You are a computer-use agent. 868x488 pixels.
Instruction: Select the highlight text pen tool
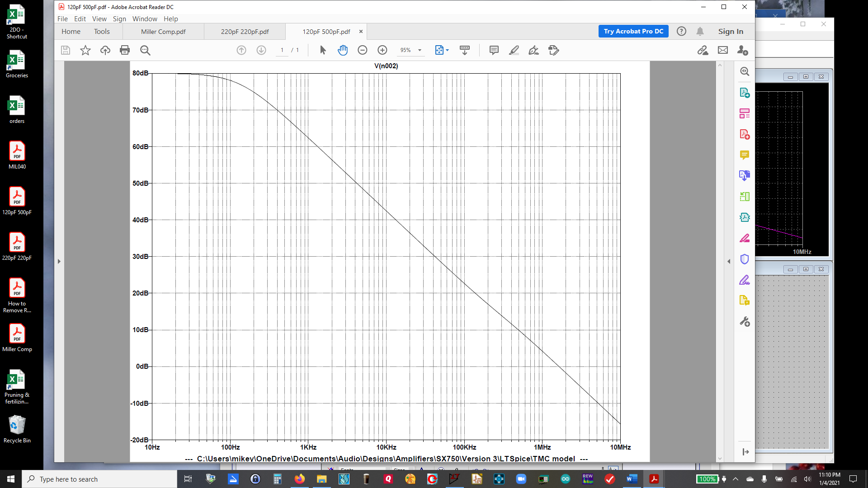click(514, 50)
